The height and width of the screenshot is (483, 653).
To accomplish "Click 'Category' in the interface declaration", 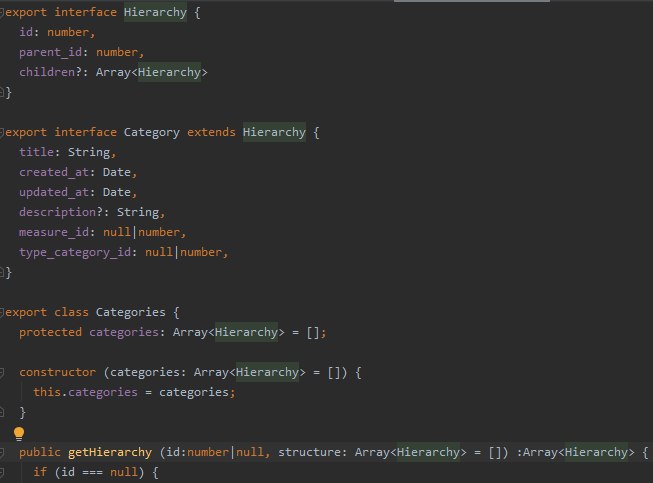I will coord(152,132).
